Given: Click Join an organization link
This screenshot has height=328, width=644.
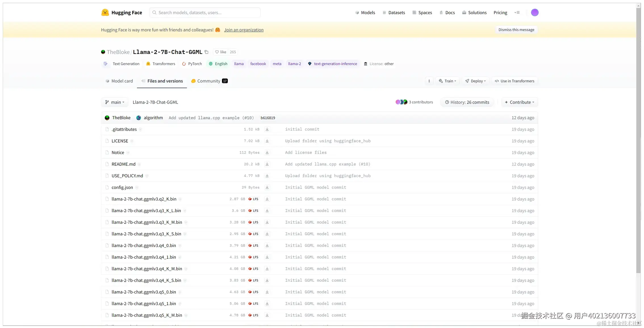Looking at the screenshot, I should click(244, 30).
